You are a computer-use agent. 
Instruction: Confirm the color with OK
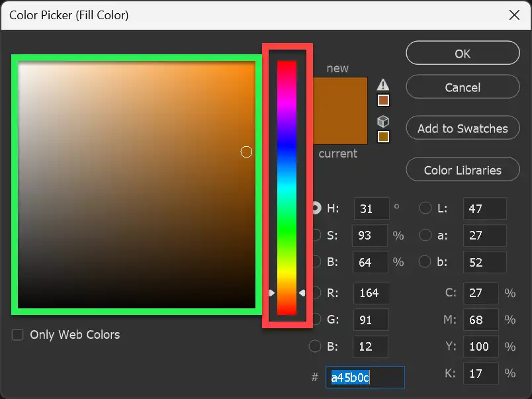[462, 53]
